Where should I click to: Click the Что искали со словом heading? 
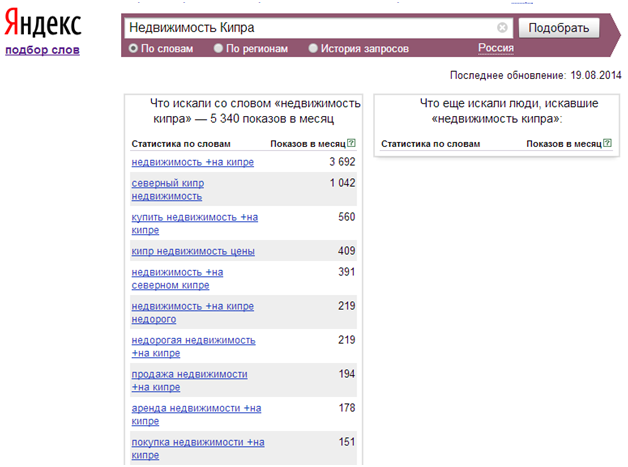tap(255, 111)
